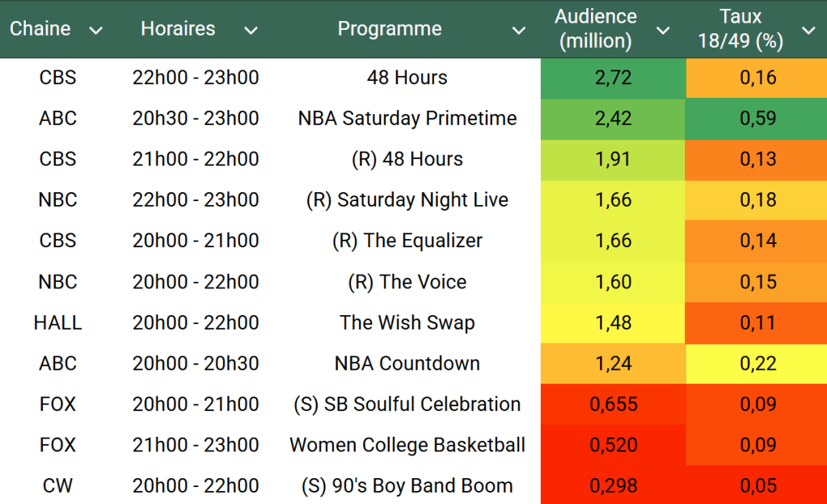Click the NBA Saturday Primetime programme cell
This screenshot has height=504, width=827.
tap(407, 118)
